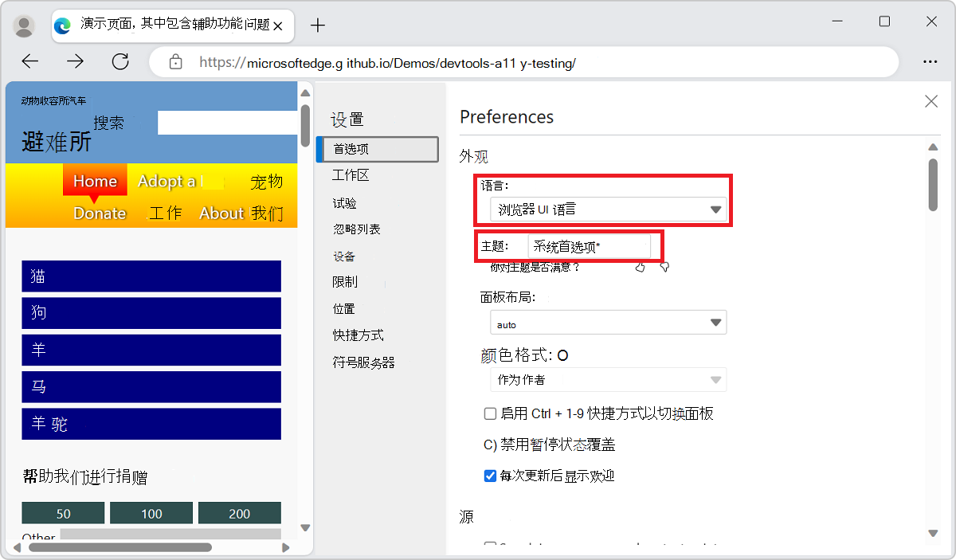Open the 作为作者 color format dropdown

[608, 380]
